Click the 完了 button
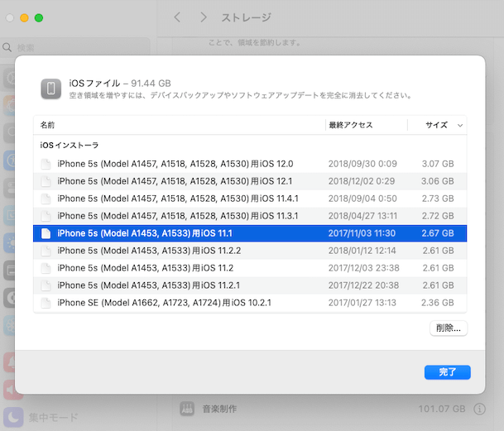Viewport: 504px width, 431px height. pyautogui.click(x=447, y=372)
